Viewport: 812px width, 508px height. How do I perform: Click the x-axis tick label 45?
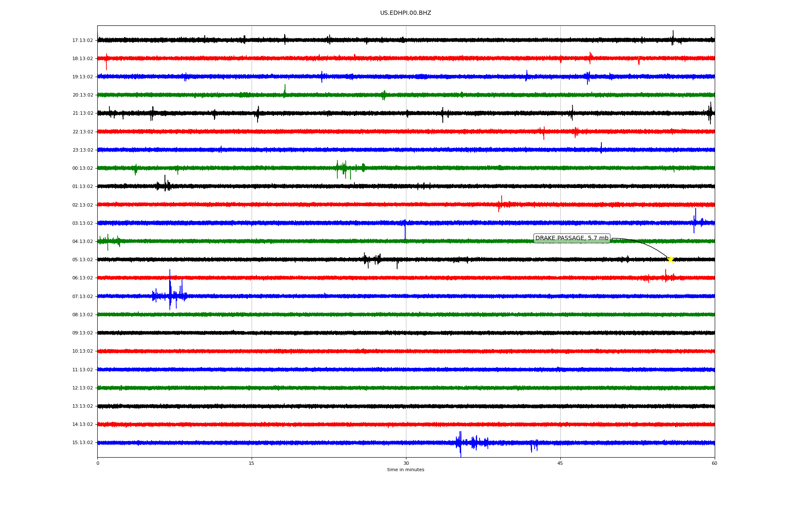point(560,464)
